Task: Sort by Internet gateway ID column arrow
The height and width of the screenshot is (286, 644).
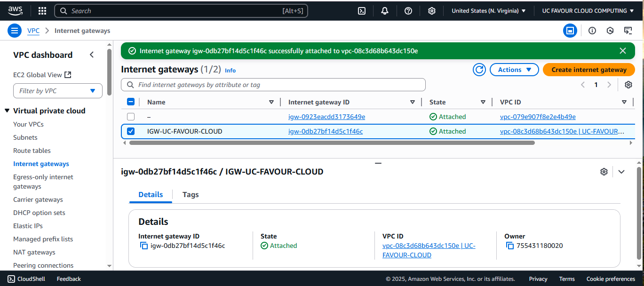Action: [412, 102]
